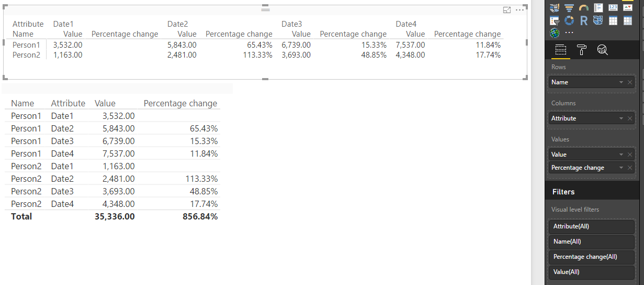
Task: Expand the Percentage change(All) filter
Action: [591, 257]
